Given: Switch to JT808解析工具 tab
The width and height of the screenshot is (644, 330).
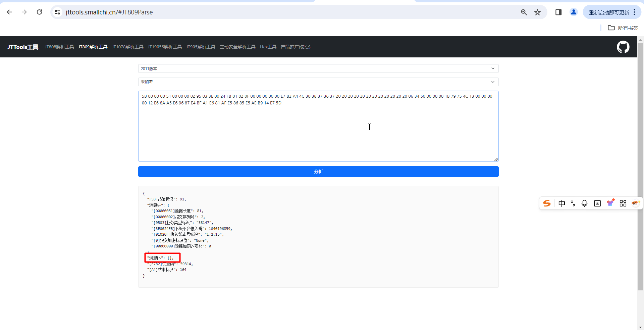Looking at the screenshot, I should (x=59, y=47).
